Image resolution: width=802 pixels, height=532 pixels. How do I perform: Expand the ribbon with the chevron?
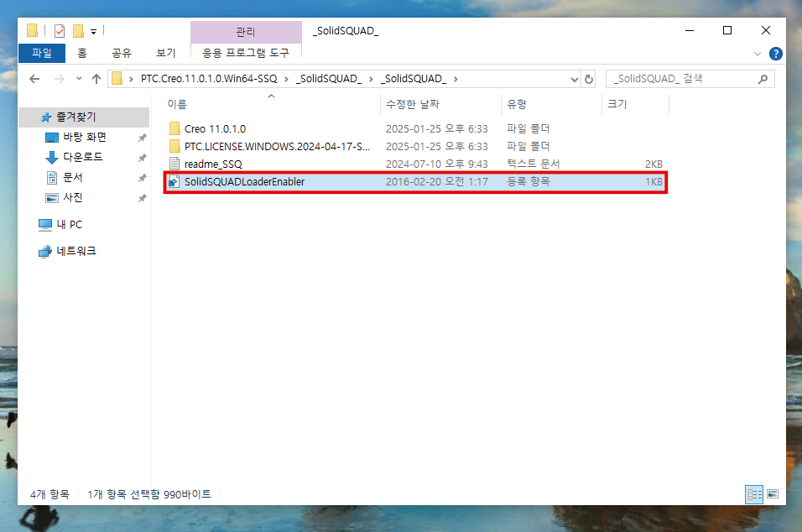pyautogui.click(x=758, y=54)
